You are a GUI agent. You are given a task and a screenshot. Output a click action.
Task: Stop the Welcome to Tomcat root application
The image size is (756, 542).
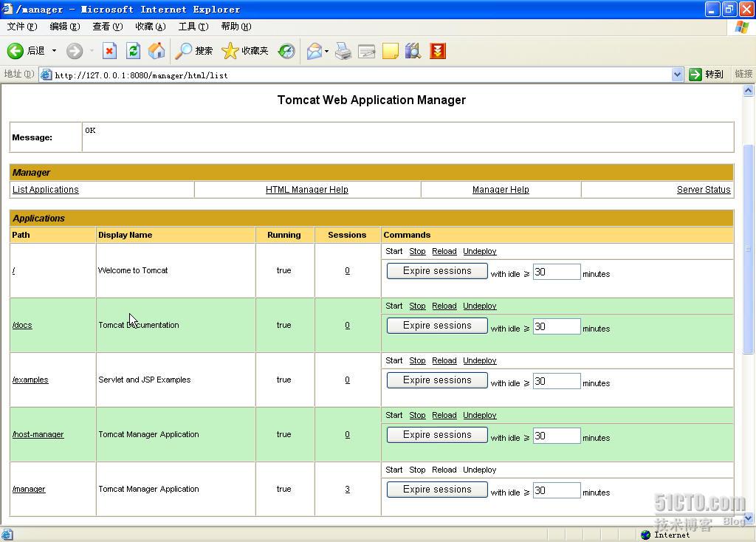pos(417,251)
